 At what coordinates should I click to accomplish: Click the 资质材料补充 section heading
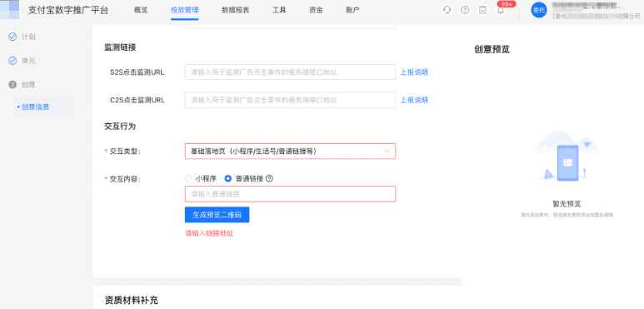tap(132, 301)
